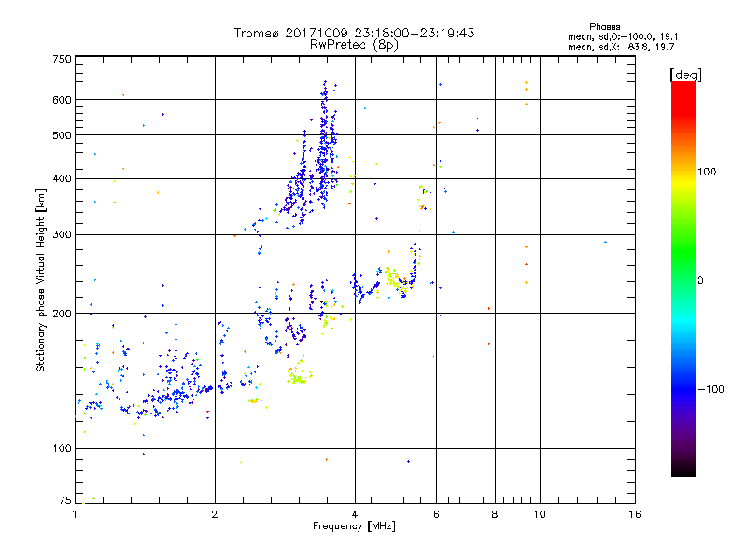Image resolution: width=747 pixels, height=560 pixels.
Task: Click the '0' colorbar tick label
Action: (x=700, y=281)
